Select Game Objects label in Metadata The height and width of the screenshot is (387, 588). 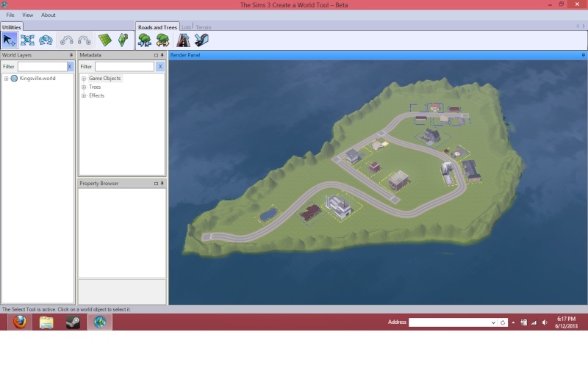point(104,79)
